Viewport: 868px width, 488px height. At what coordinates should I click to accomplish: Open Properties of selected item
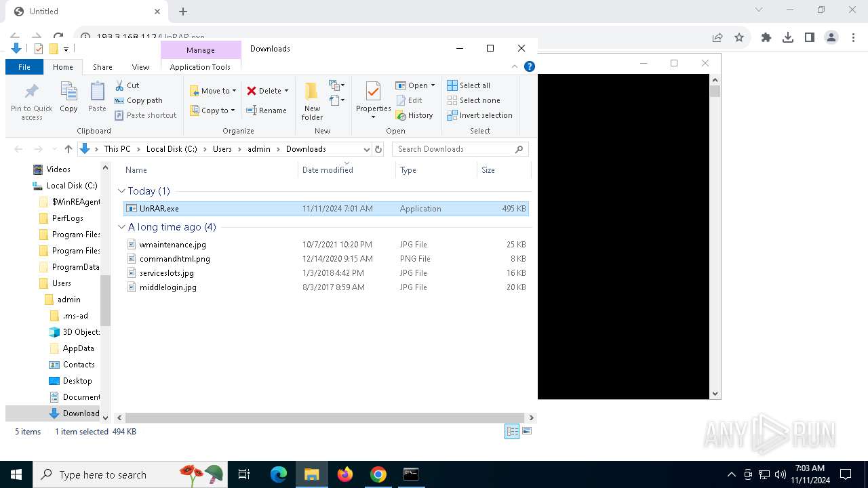(374, 100)
